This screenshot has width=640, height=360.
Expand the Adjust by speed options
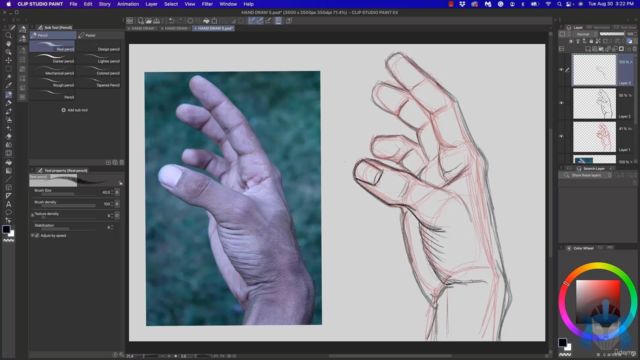click(x=32, y=236)
